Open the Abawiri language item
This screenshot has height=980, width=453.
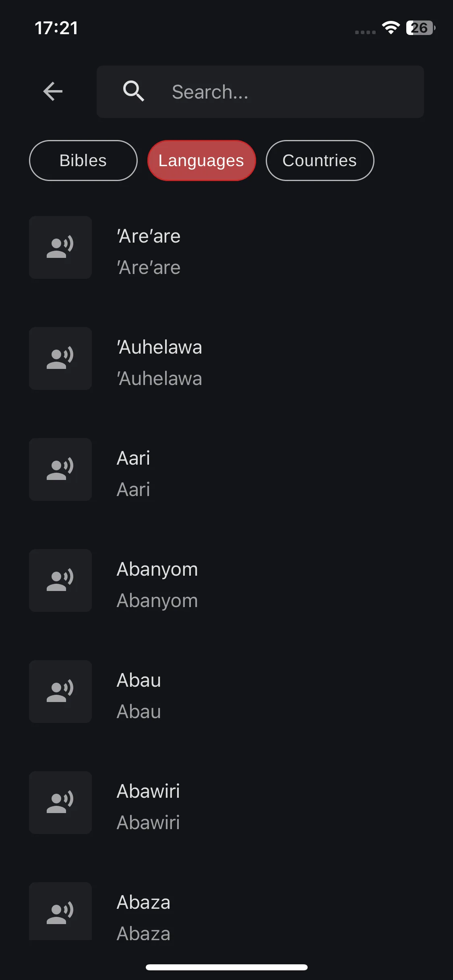pos(226,807)
